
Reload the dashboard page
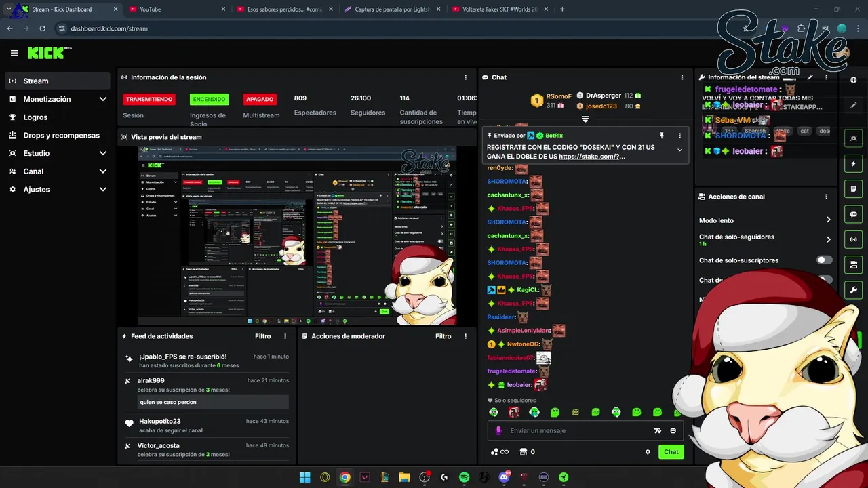click(42, 28)
